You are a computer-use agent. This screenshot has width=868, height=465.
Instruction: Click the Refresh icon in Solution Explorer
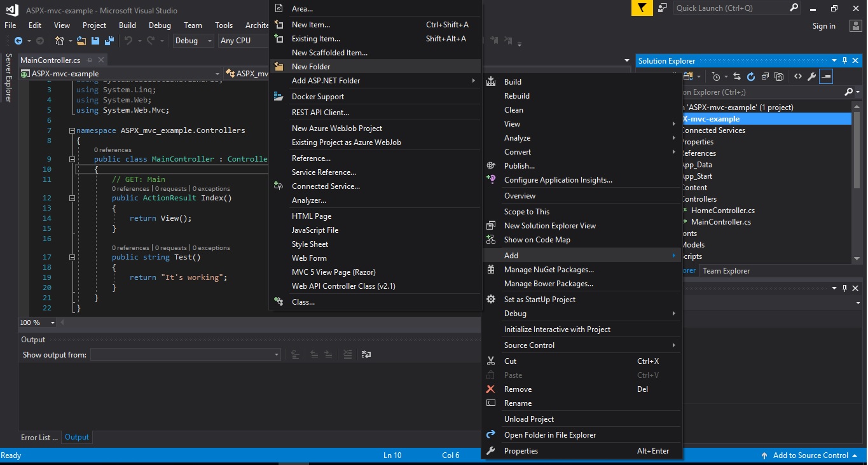pyautogui.click(x=751, y=76)
